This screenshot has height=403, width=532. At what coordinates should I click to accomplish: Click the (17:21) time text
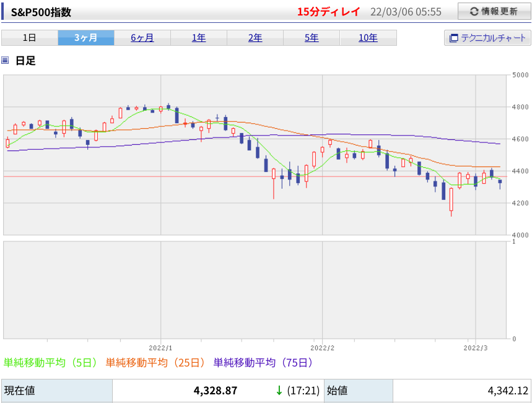coord(303,391)
